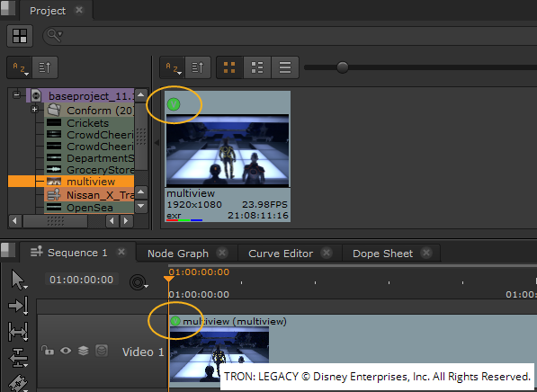537x392 pixels.
Task: Close the Curve Editor tab
Action: point(327,253)
